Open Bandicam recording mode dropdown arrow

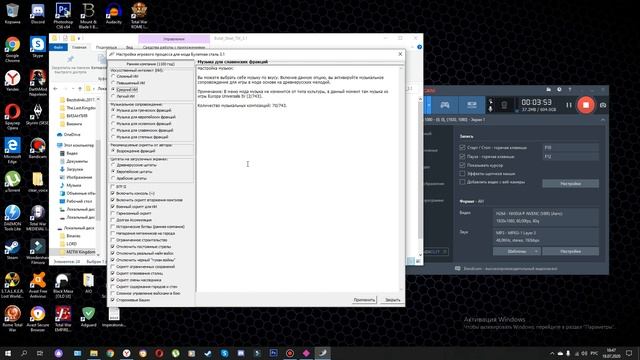pos(429,105)
